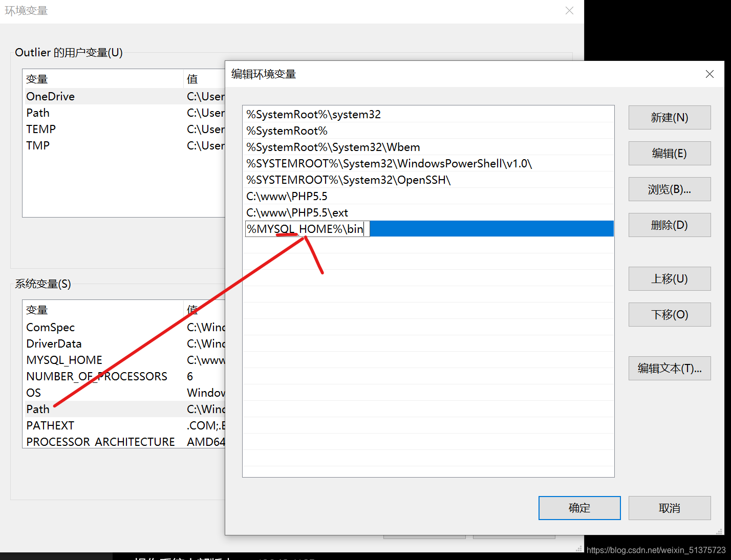Move the selected entry up with 上移(U)
This screenshot has height=560, width=731.
coord(670,278)
